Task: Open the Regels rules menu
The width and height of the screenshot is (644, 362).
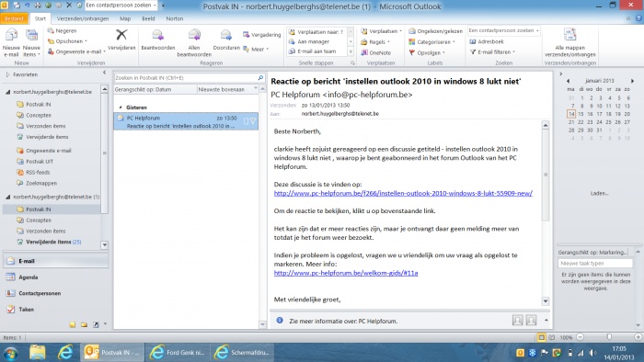Action: pos(375,42)
